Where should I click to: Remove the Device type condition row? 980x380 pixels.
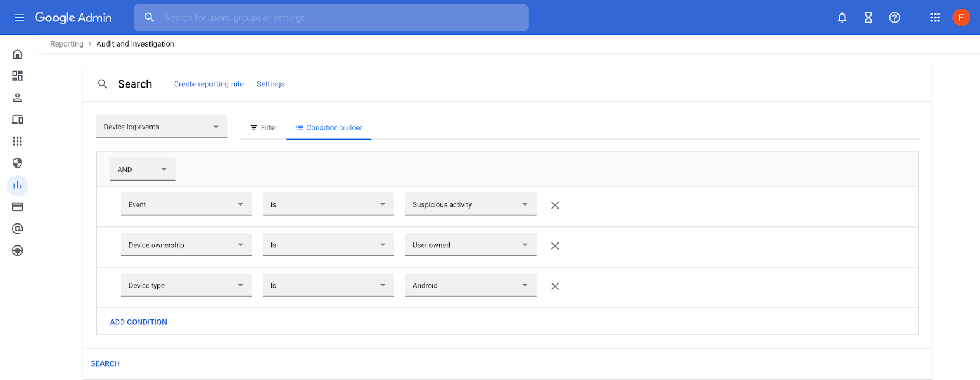pyautogui.click(x=555, y=286)
